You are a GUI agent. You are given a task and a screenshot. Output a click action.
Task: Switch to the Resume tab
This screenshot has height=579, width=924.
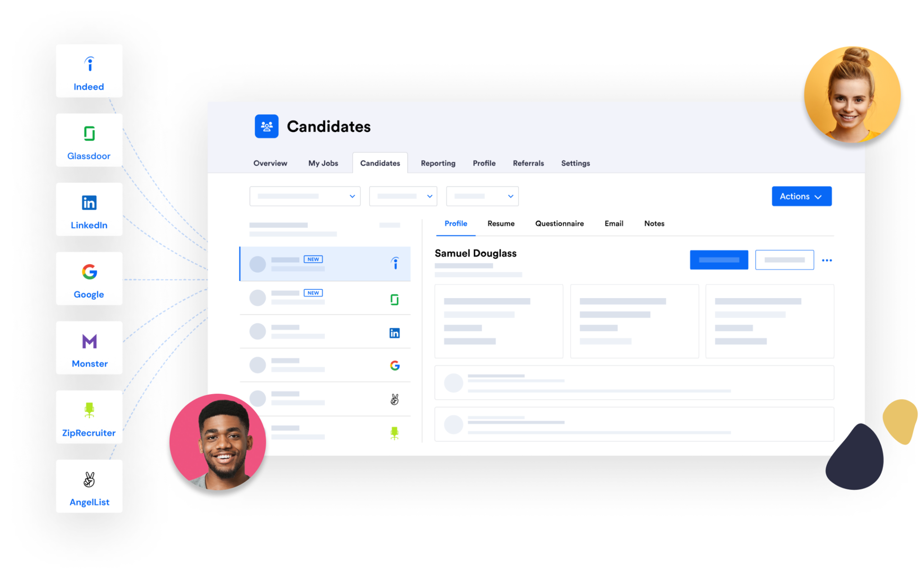pos(502,224)
